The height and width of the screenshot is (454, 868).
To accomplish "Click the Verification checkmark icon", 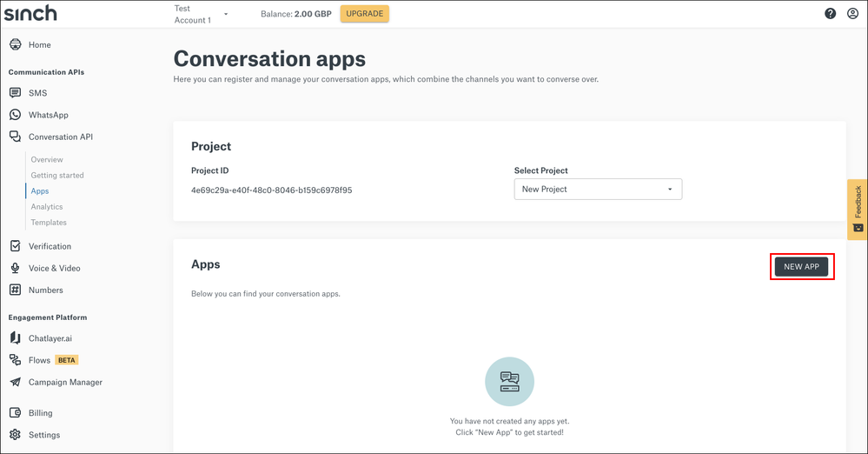I will (x=16, y=246).
